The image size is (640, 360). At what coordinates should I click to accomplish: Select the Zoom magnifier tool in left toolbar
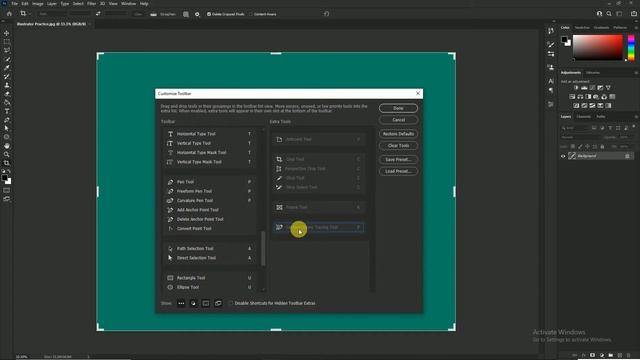pyautogui.click(x=7, y=154)
